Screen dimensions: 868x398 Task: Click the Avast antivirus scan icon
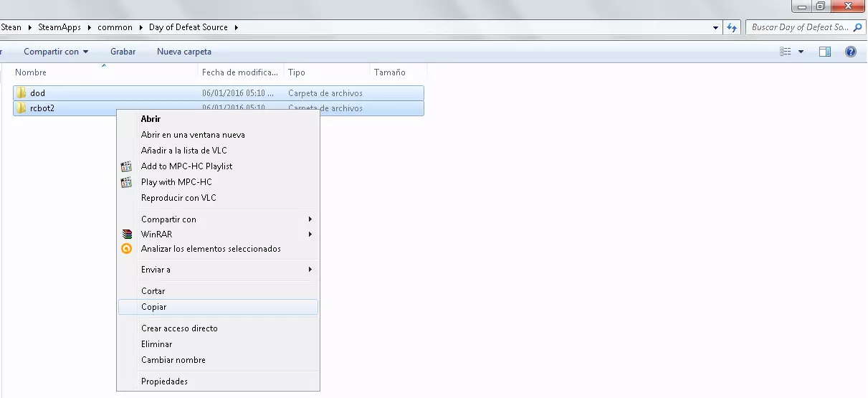point(127,249)
